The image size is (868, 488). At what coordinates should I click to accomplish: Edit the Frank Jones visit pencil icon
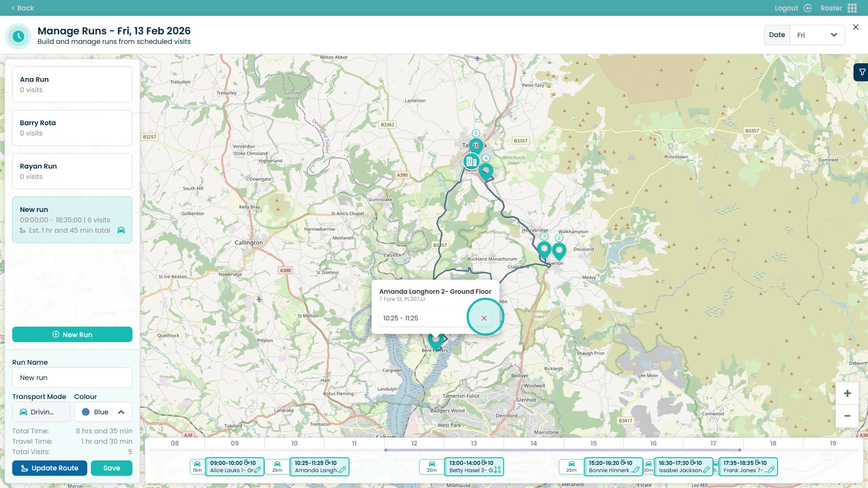tap(771, 470)
